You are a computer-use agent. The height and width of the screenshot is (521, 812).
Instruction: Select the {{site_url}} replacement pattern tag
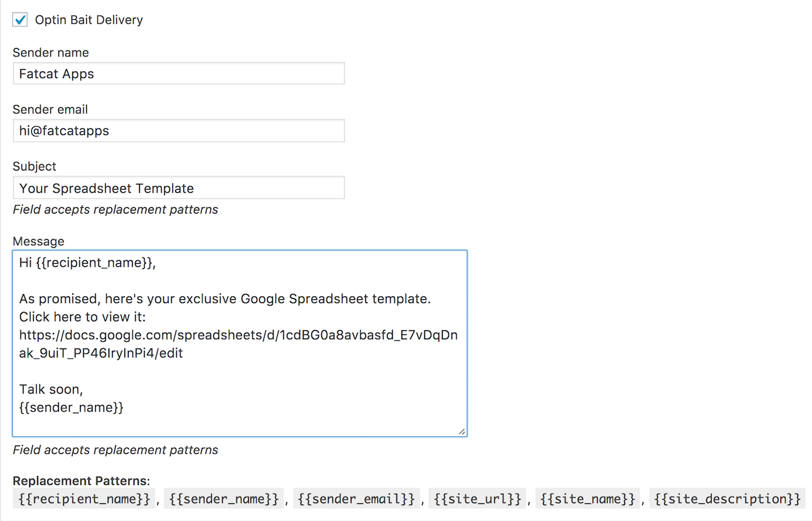point(478,499)
